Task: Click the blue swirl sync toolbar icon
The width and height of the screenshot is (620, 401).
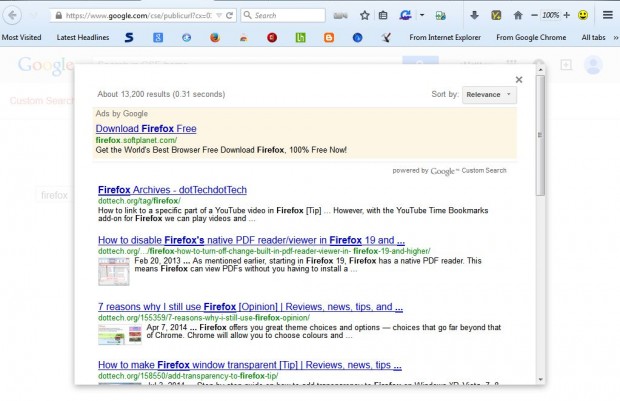Action: [405, 15]
